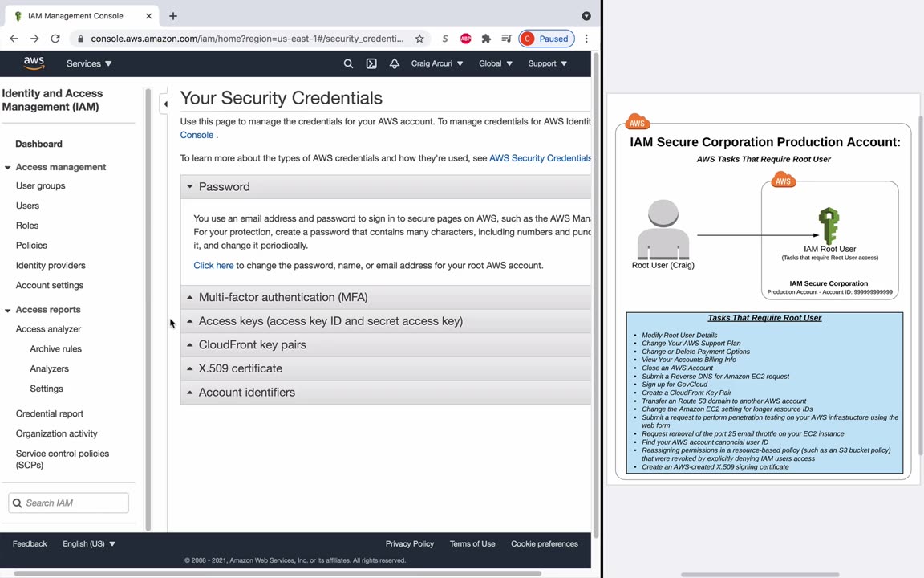
Task: Open Account settings in sidebar
Action: coord(50,286)
